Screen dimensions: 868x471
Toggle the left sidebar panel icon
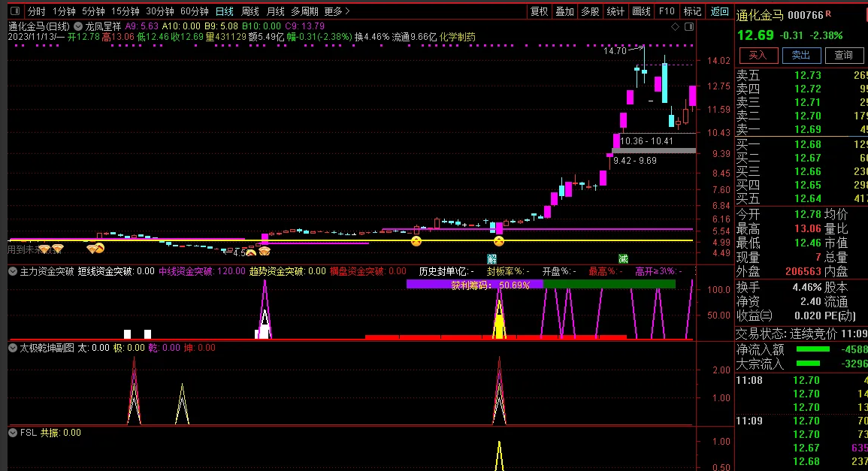coord(14,11)
